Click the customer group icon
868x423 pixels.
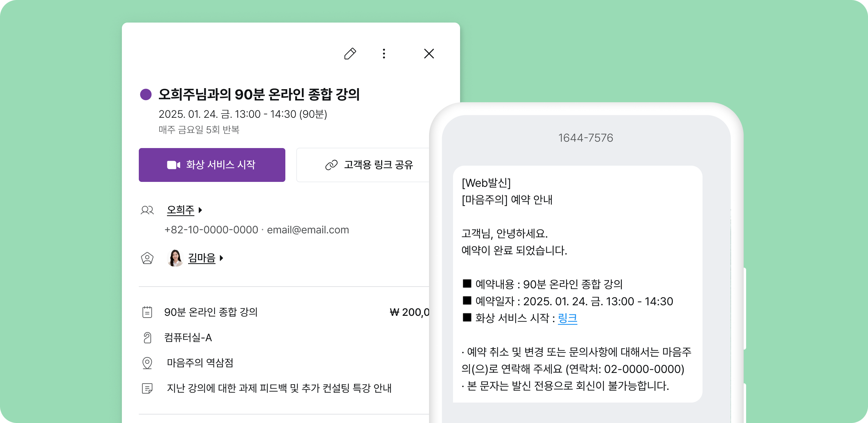[x=147, y=210]
